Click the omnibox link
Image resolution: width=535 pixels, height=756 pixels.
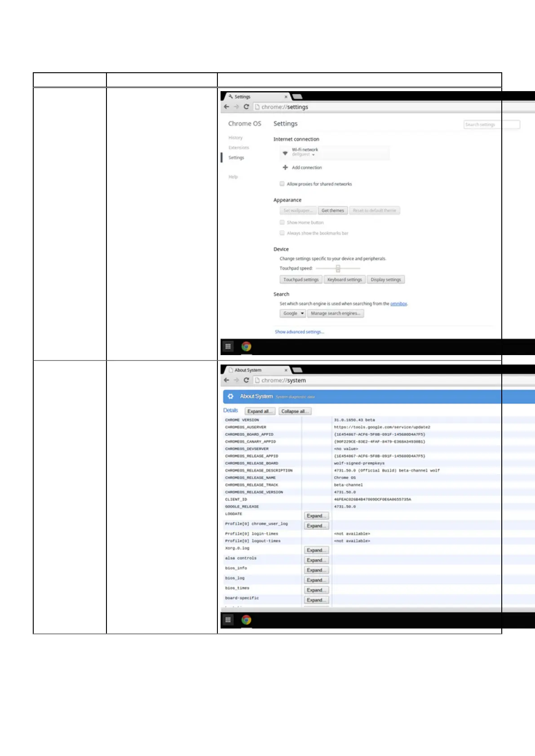click(x=398, y=304)
